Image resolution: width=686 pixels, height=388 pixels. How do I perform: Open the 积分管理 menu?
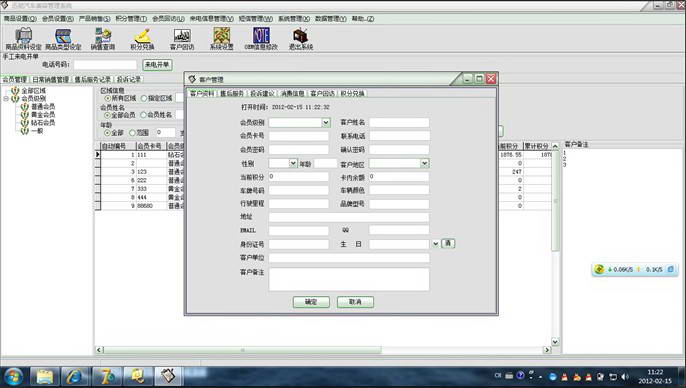[131, 19]
